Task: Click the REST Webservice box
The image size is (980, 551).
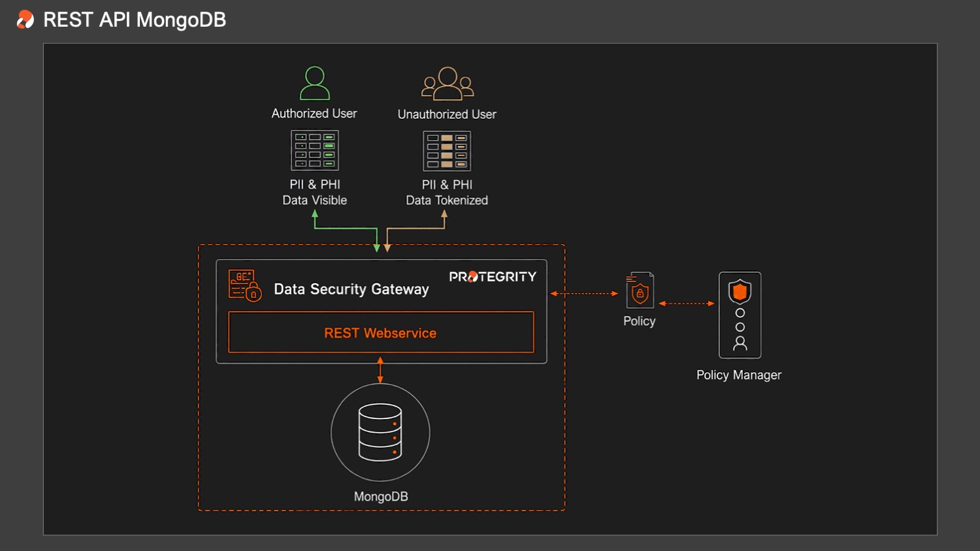Action: point(381,332)
